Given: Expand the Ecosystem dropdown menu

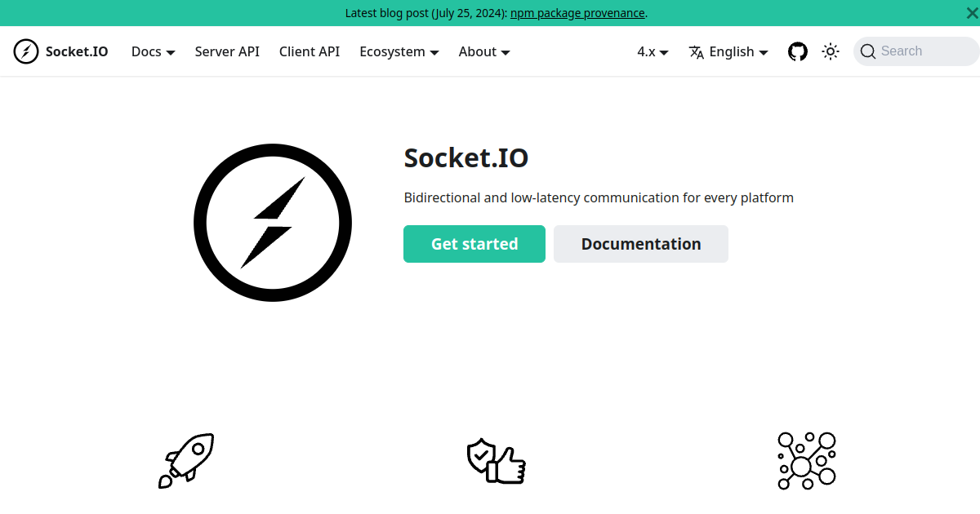Looking at the screenshot, I should (x=399, y=51).
